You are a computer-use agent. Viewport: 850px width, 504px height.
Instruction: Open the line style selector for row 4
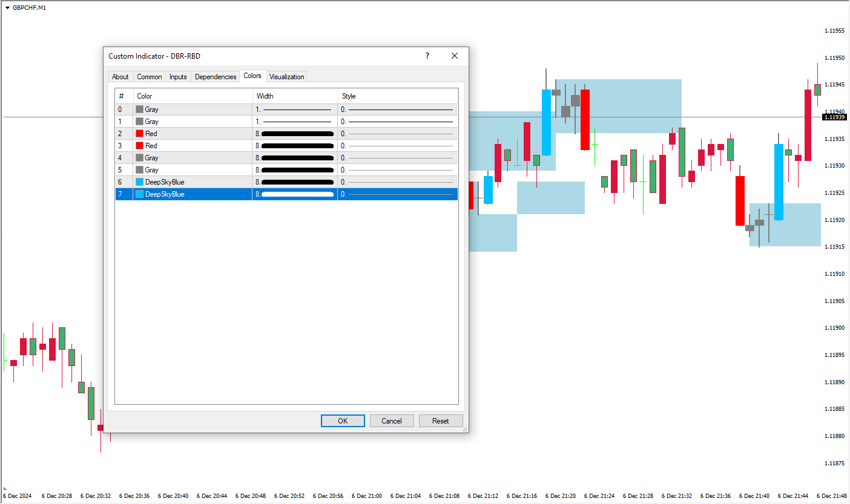tap(397, 158)
